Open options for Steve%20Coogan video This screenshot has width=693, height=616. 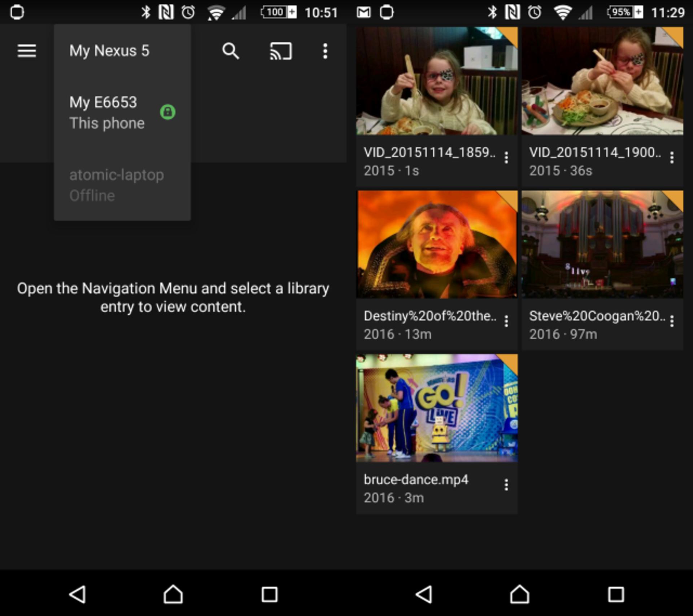672,321
